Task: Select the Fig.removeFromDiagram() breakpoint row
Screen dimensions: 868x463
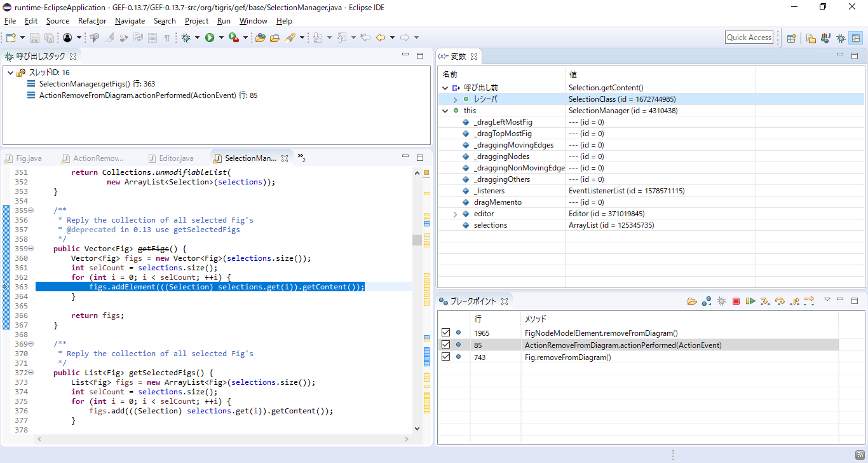Action: click(638, 357)
